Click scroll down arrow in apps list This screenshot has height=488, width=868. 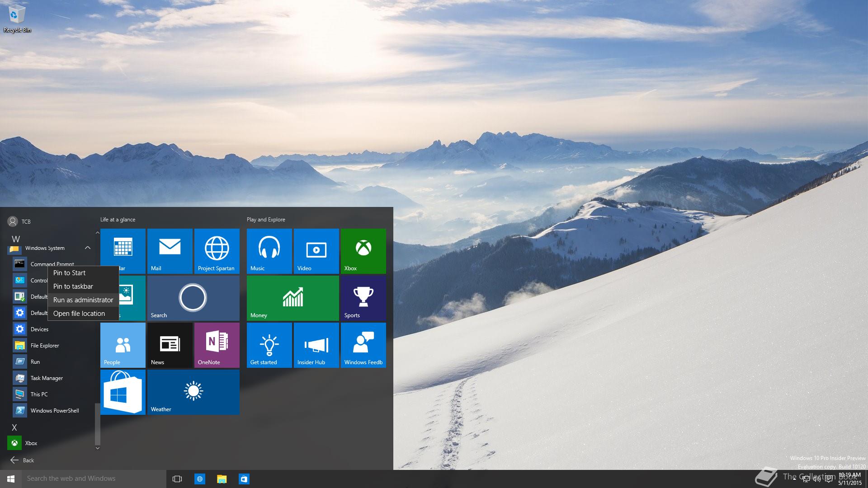pyautogui.click(x=97, y=448)
